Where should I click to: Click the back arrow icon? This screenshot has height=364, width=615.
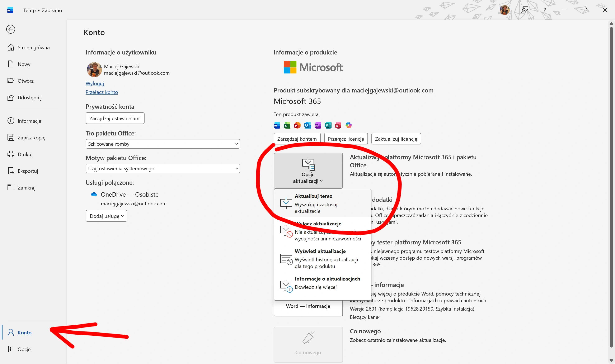click(x=11, y=29)
